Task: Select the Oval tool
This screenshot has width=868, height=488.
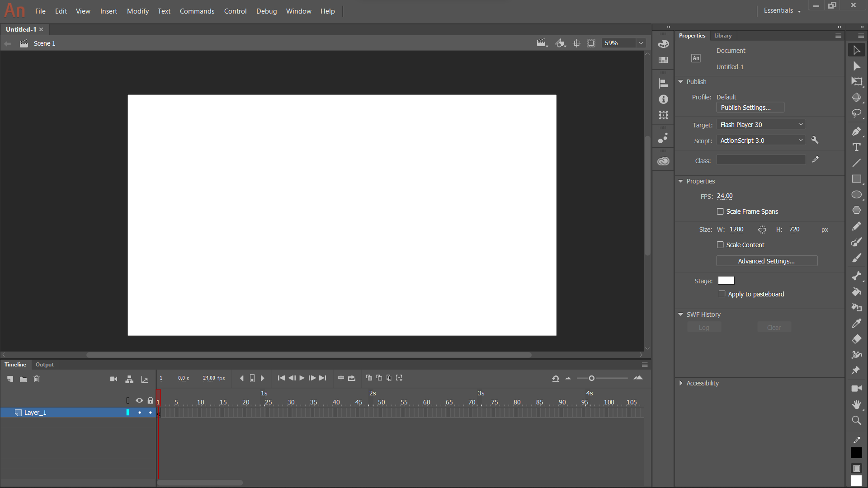Action: tap(856, 195)
